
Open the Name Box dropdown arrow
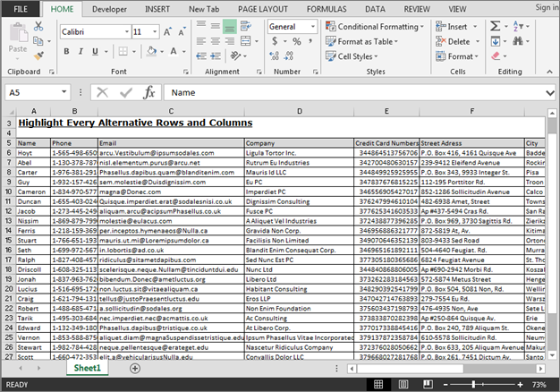pos(64,92)
